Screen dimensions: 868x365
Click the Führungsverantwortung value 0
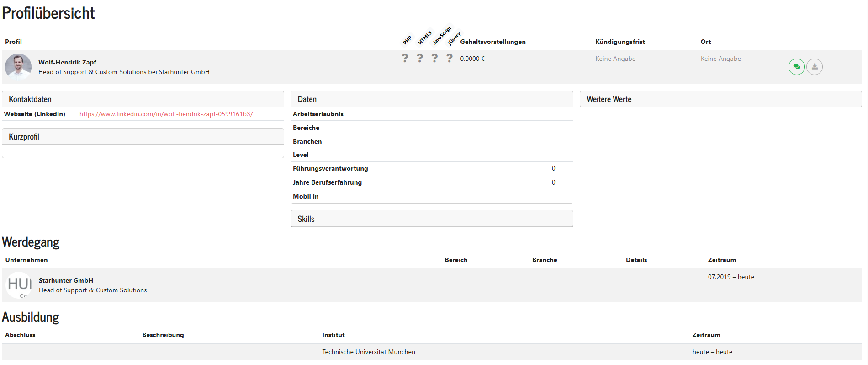tap(553, 168)
